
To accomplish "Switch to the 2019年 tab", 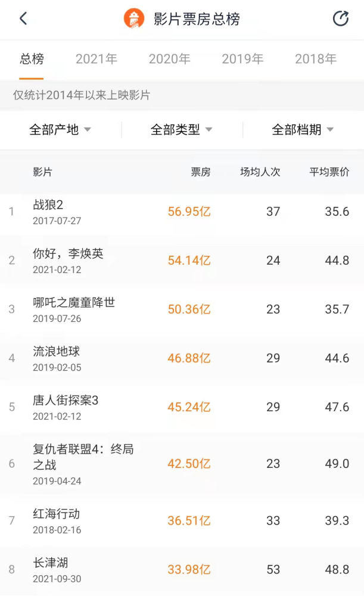I will tap(242, 59).
